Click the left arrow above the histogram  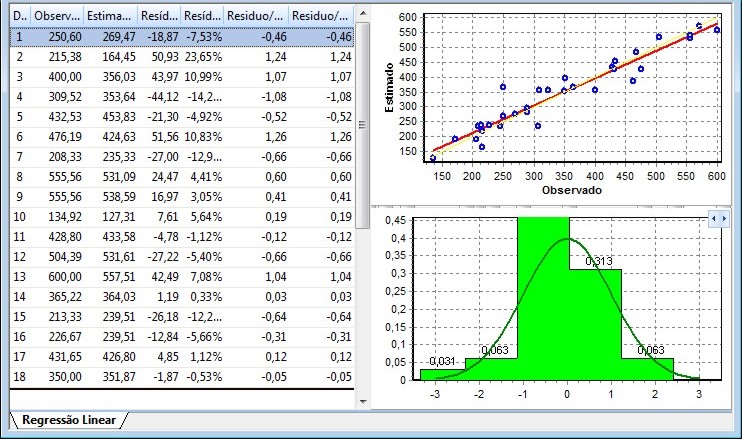pos(712,218)
